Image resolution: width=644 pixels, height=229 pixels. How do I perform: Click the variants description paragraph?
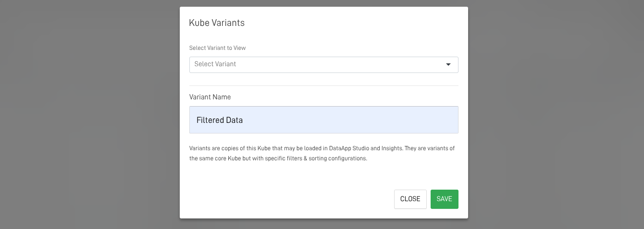[322, 153]
